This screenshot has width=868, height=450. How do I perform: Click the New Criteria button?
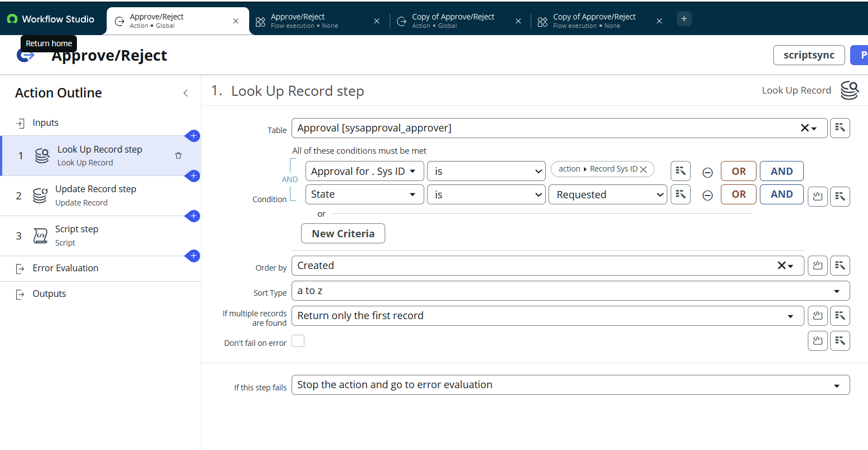coord(343,233)
